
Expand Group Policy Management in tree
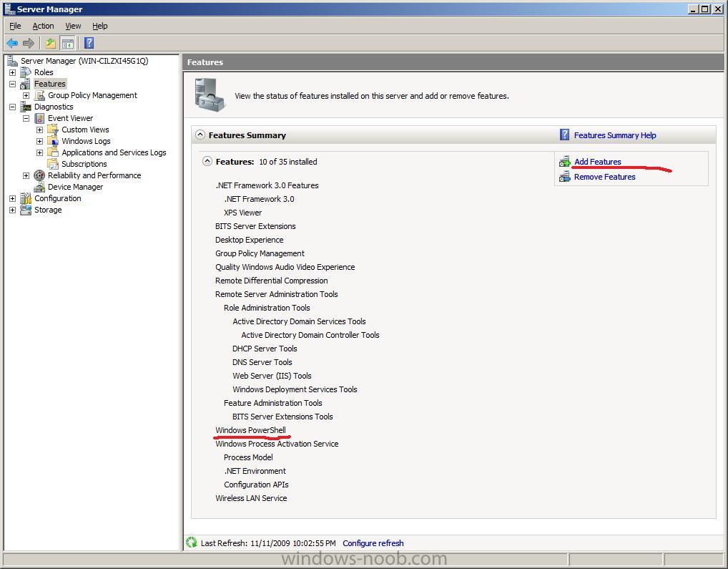(x=26, y=95)
